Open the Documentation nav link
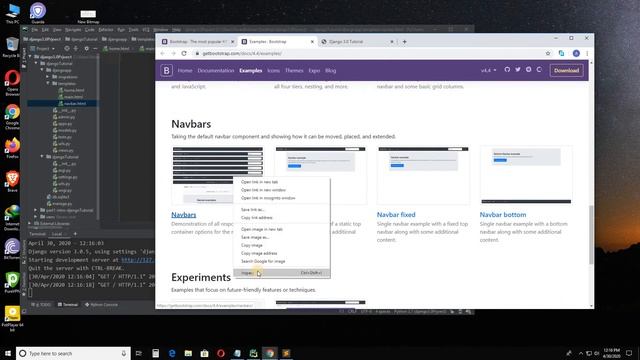The image size is (640, 360). coord(216,71)
